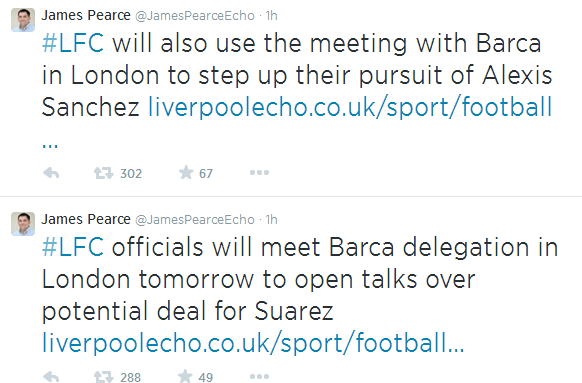Reply to the Suarez deal tweet

tap(51, 377)
